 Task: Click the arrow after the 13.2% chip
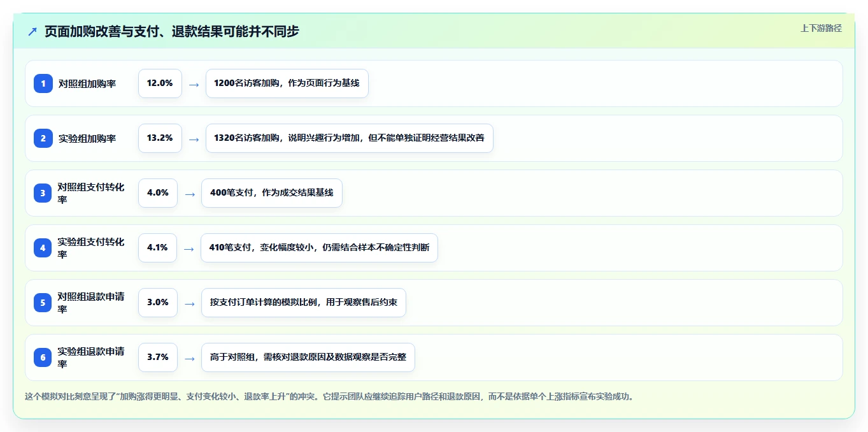pyautogui.click(x=194, y=139)
